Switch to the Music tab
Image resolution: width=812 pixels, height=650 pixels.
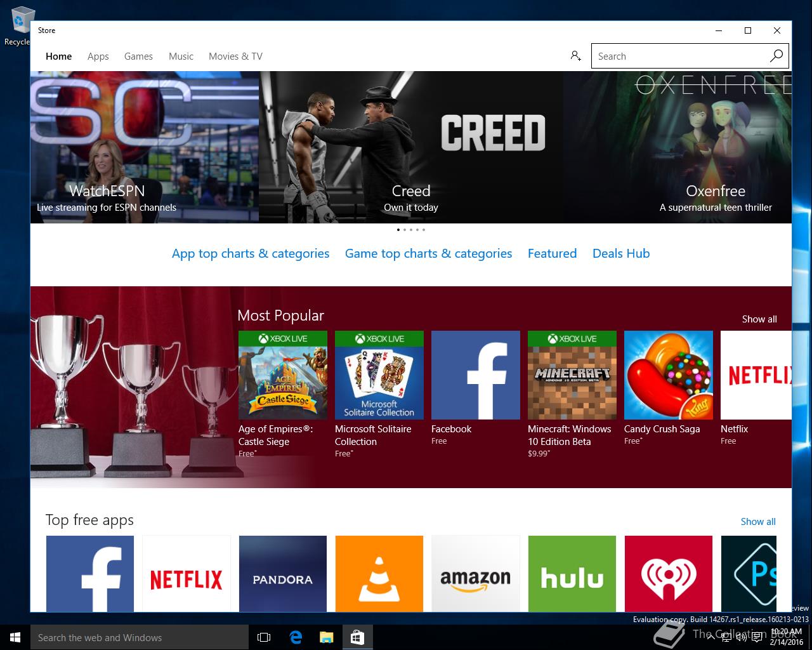pyautogui.click(x=181, y=56)
